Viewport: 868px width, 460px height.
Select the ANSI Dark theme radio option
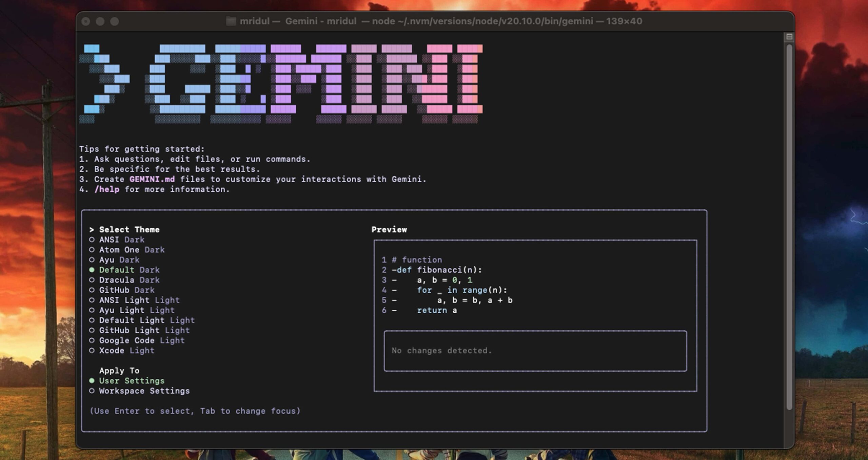click(117, 240)
